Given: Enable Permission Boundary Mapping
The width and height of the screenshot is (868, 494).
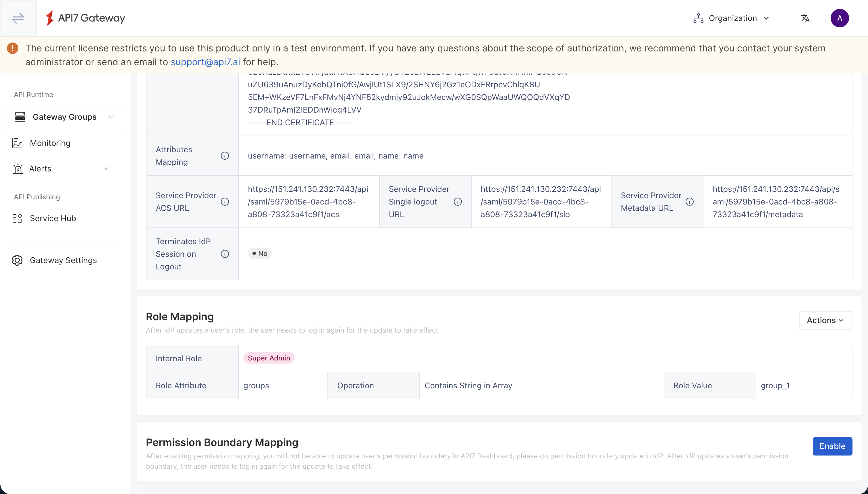Looking at the screenshot, I should (x=832, y=446).
